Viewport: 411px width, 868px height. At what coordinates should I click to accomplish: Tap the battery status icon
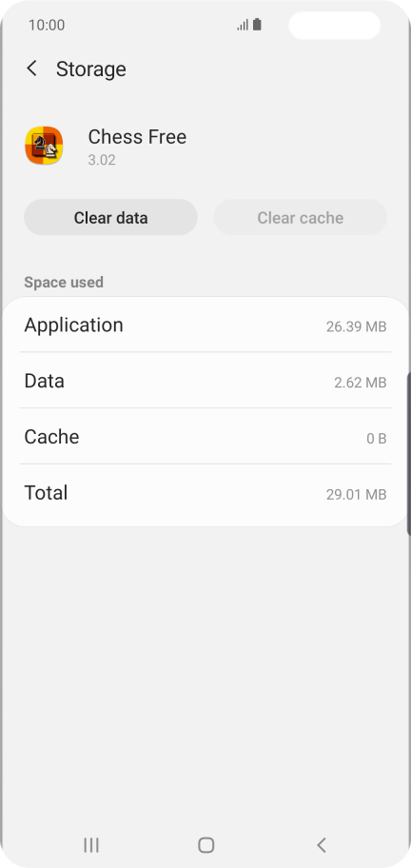coord(257,25)
